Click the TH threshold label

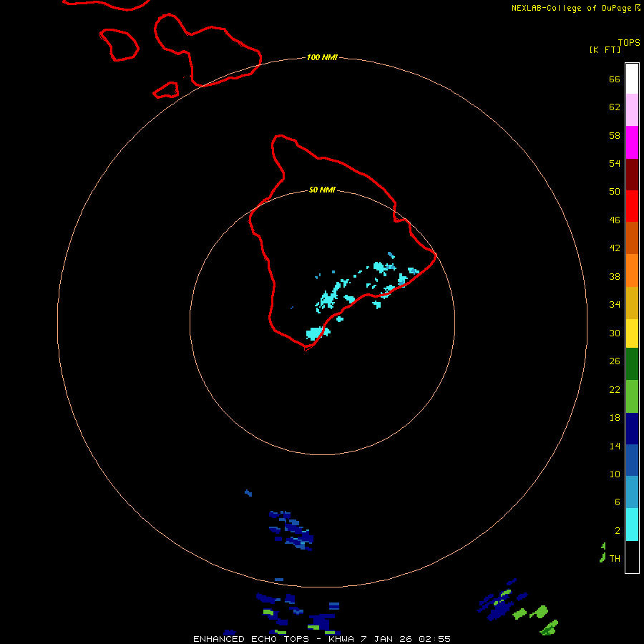[615, 559]
